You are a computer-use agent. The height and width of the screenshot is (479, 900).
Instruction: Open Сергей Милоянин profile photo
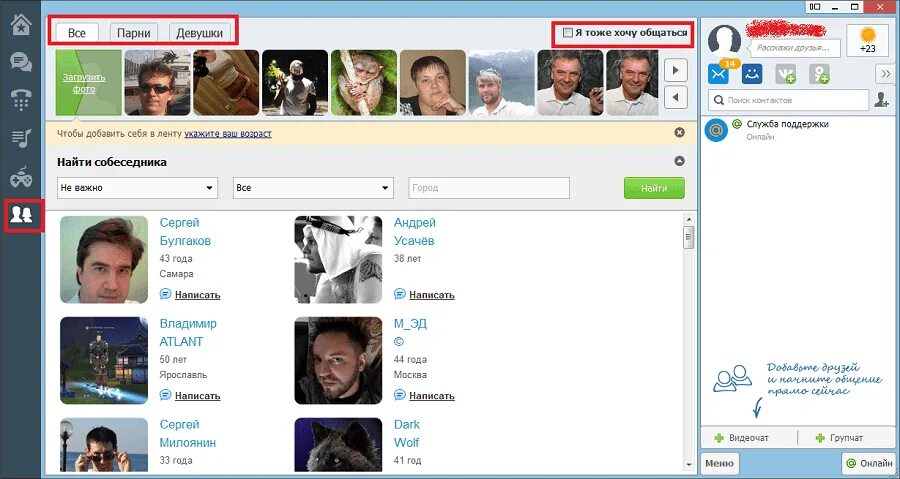(x=104, y=445)
